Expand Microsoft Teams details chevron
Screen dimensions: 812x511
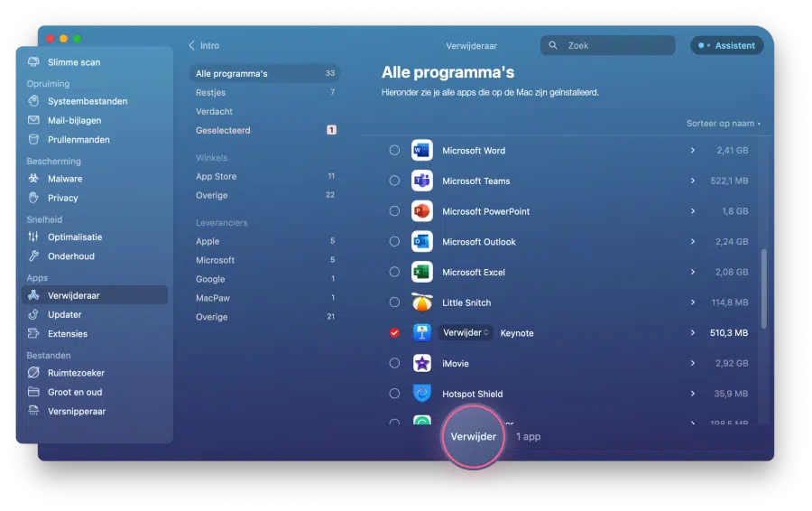(692, 181)
